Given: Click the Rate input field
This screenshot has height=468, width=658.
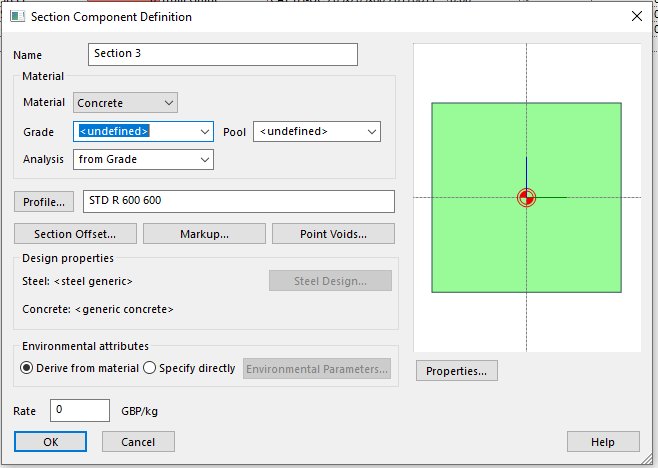Looking at the screenshot, I should [79, 410].
